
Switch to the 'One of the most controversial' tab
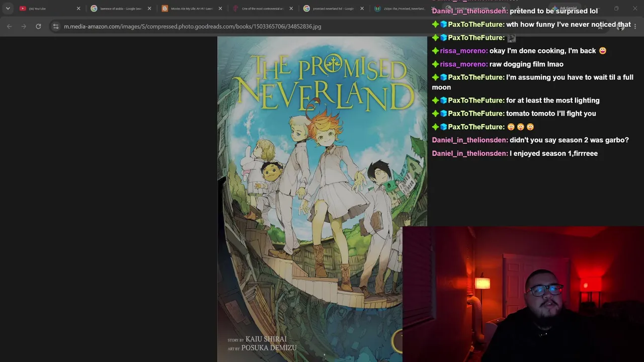tap(263, 9)
